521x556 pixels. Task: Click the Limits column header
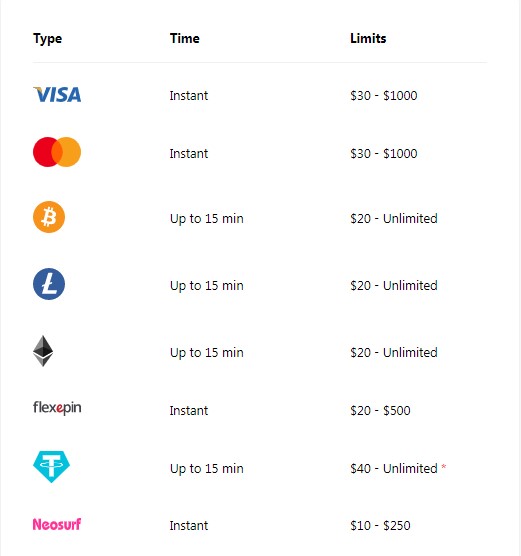tap(368, 38)
